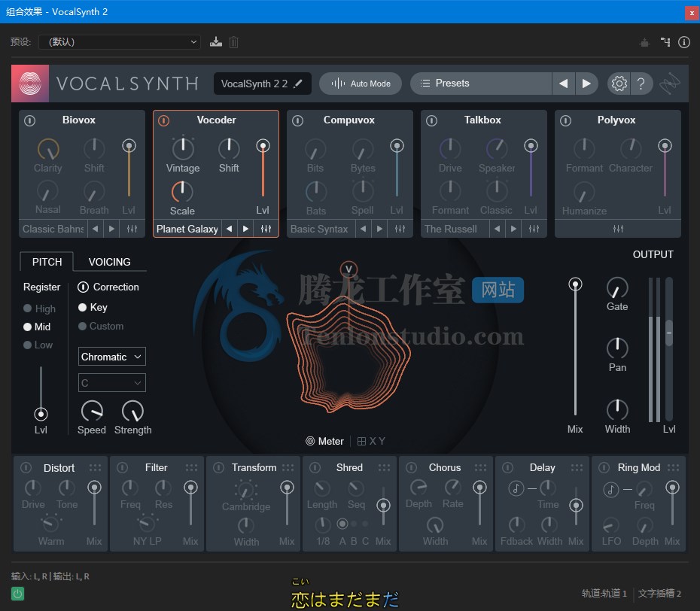Next Talkbox preset arrow
700x611 pixels.
pos(513,229)
